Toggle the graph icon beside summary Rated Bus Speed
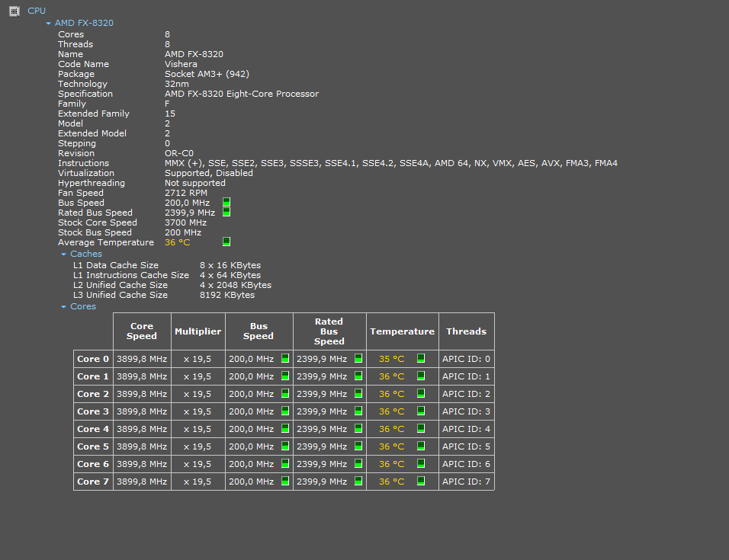Screen dimensions: 729x560 click(x=226, y=213)
